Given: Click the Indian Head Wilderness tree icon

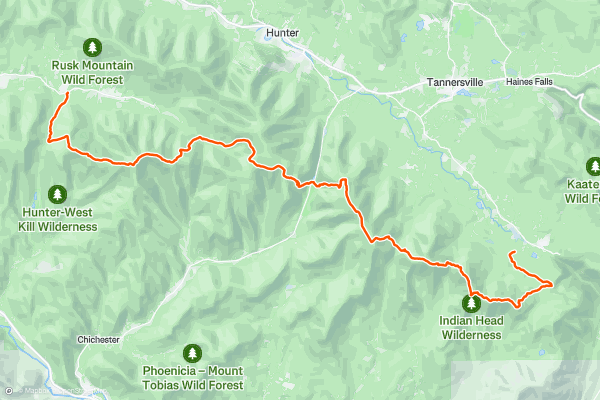Looking at the screenshot, I should pyautogui.click(x=471, y=303).
